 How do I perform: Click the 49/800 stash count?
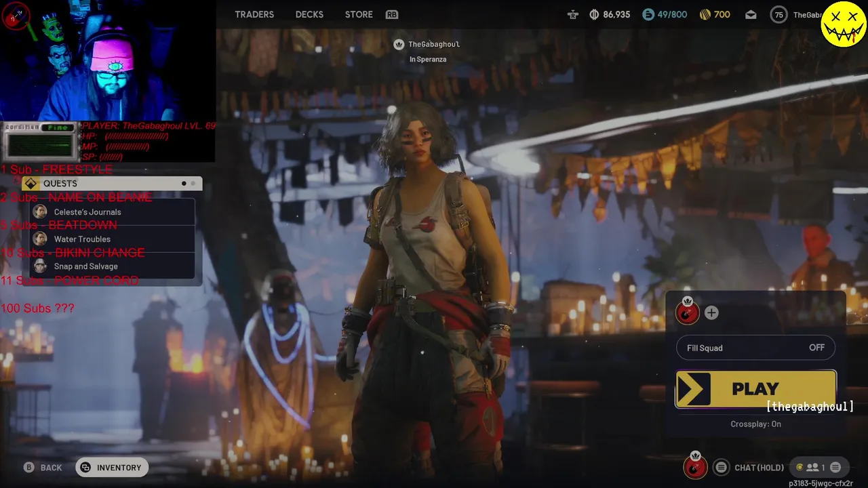point(672,14)
